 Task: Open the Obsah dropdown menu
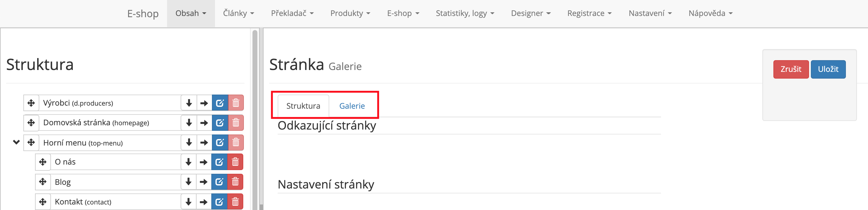coord(191,14)
